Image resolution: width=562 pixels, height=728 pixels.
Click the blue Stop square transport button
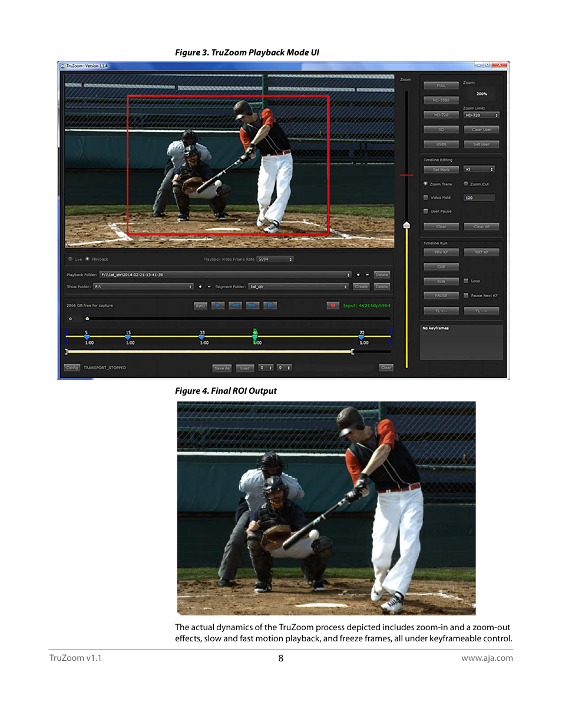pos(269,305)
